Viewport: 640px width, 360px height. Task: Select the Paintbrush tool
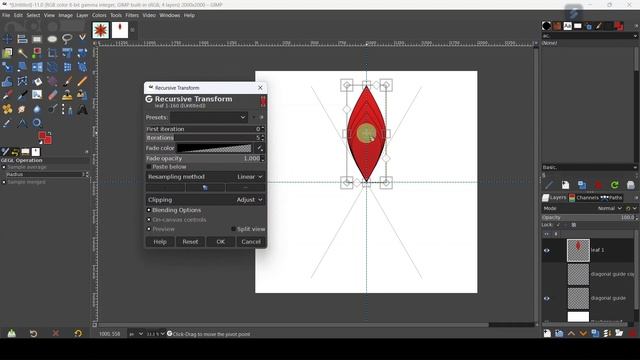click(67, 81)
